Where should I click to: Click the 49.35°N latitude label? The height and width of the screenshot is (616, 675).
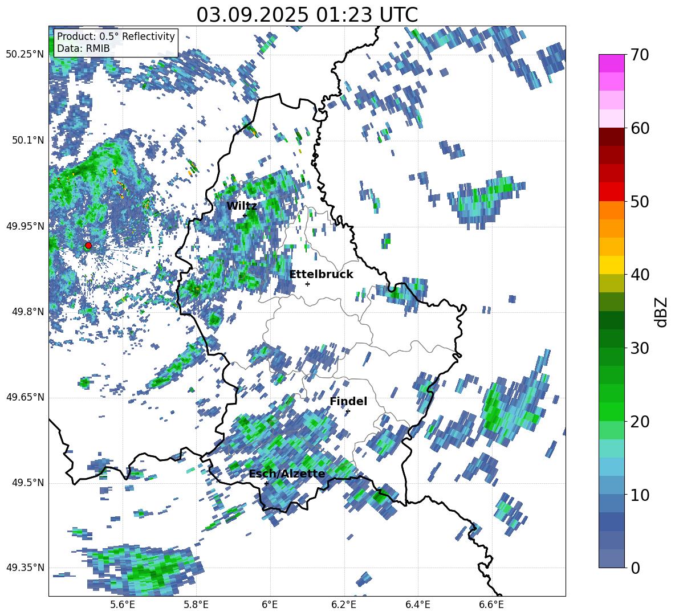(25, 568)
